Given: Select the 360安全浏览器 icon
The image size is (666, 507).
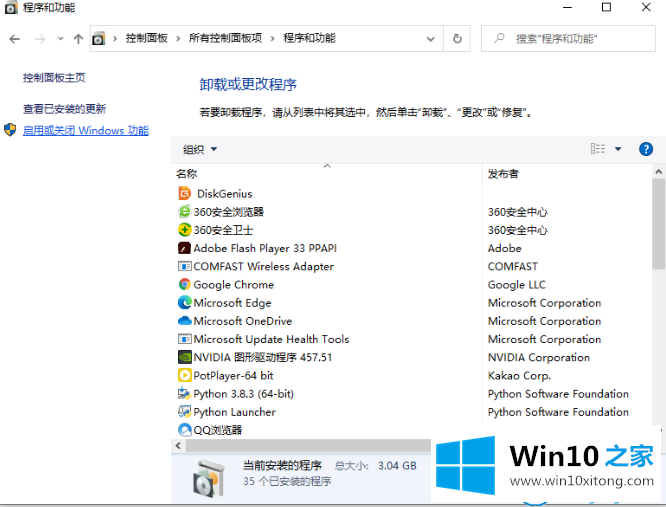Looking at the screenshot, I should tap(184, 211).
